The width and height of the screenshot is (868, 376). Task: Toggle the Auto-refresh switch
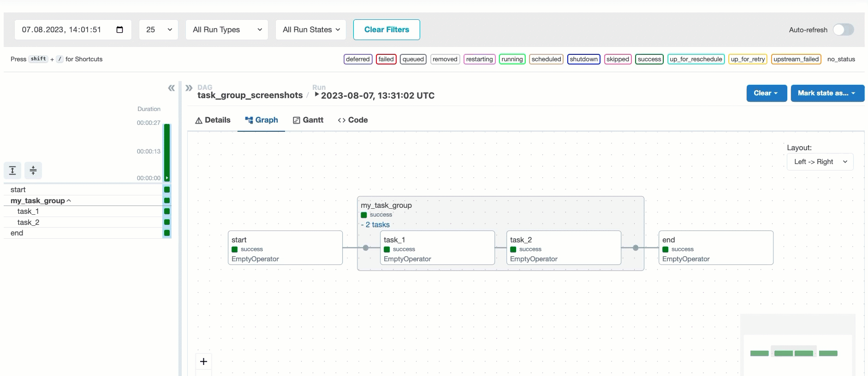(x=843, y=30)
